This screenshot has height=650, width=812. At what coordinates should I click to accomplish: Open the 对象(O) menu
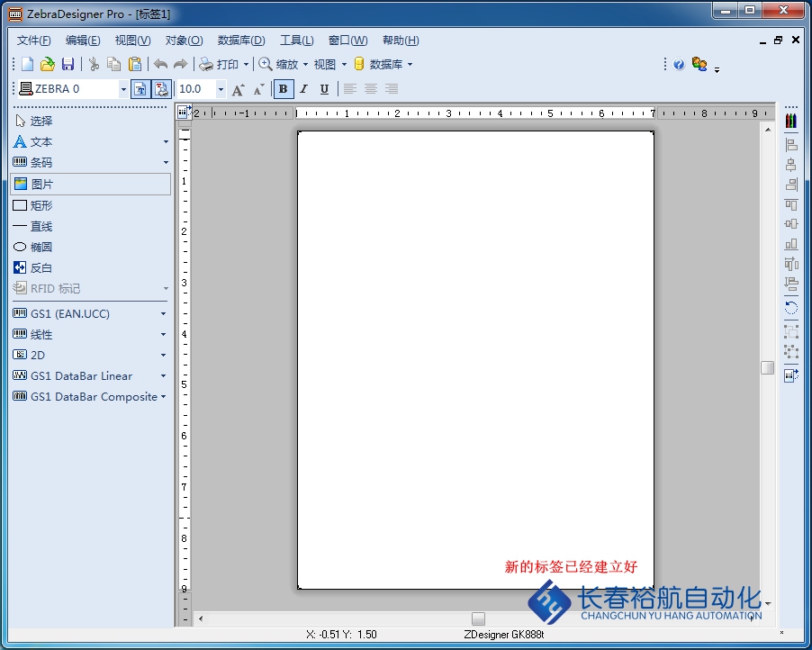coord(184,41)
